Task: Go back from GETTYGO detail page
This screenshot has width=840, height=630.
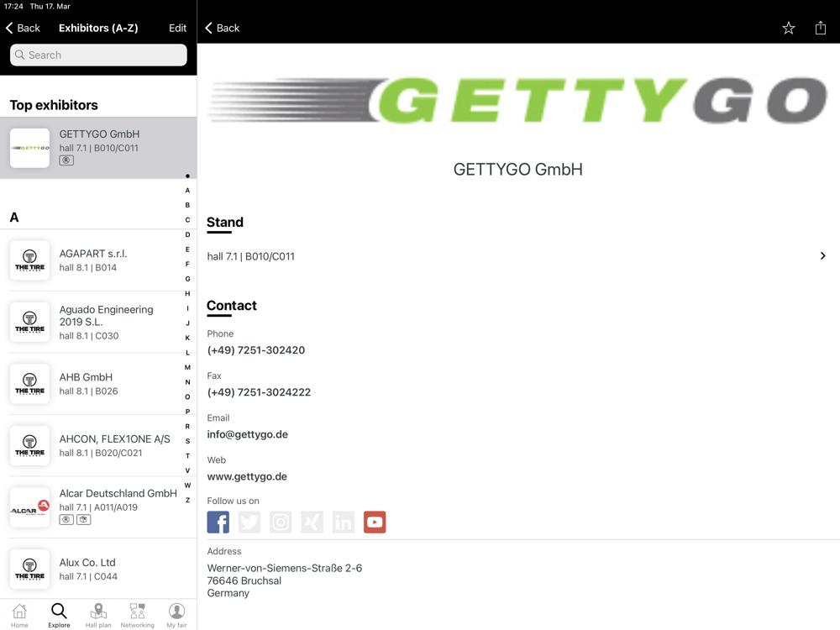Action: coord(223,28)
